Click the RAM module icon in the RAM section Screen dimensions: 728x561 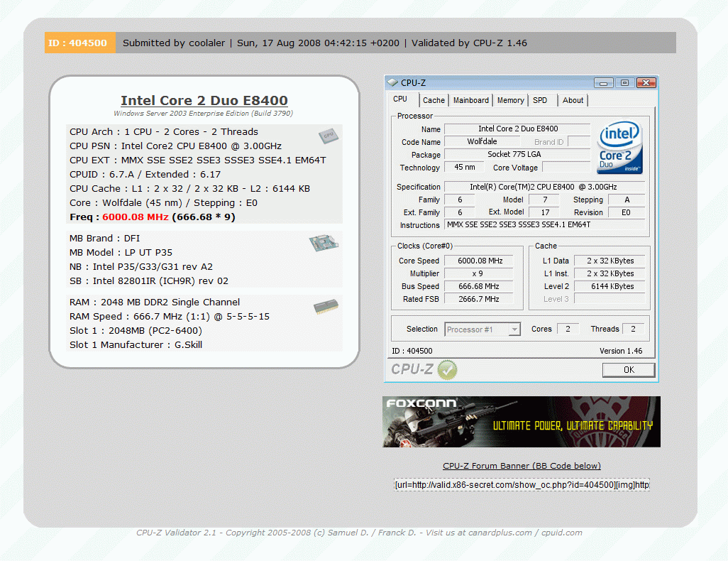[326, 306]
